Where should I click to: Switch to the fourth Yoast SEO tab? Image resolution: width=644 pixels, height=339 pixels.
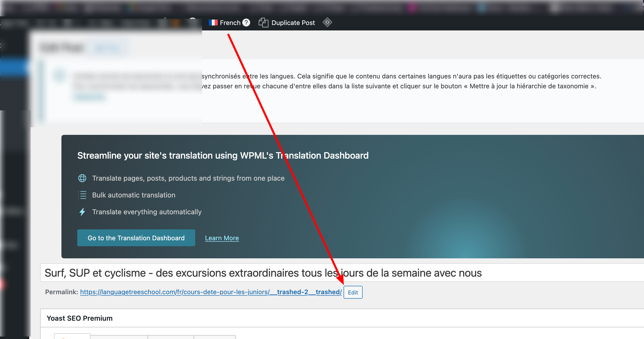tap(215, 337)
